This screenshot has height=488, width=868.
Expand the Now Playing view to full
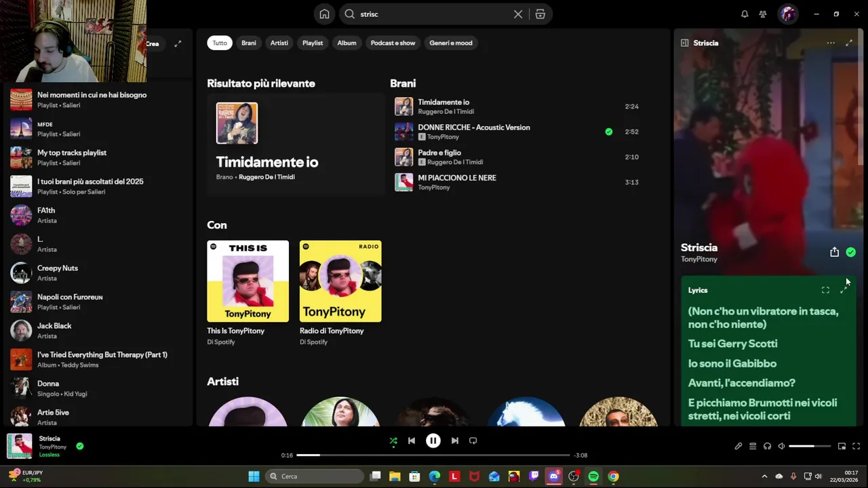pyautogui.click(x=849, y=43)
